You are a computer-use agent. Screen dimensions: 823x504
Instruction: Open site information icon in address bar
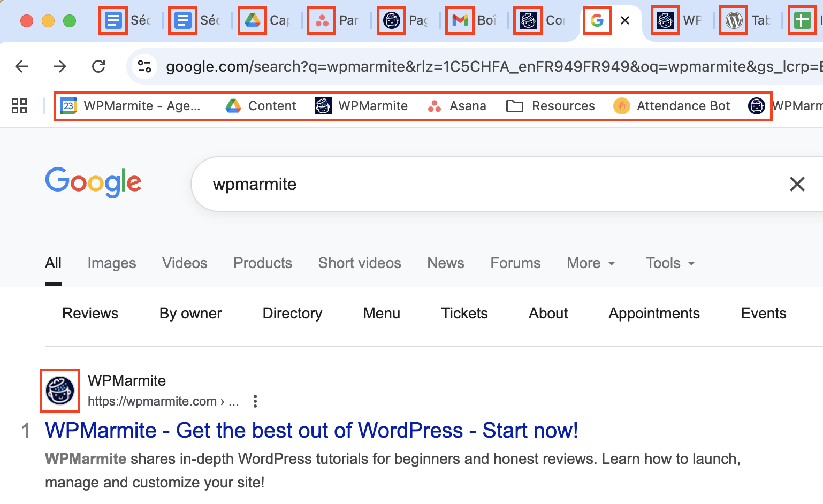[144, 66]
